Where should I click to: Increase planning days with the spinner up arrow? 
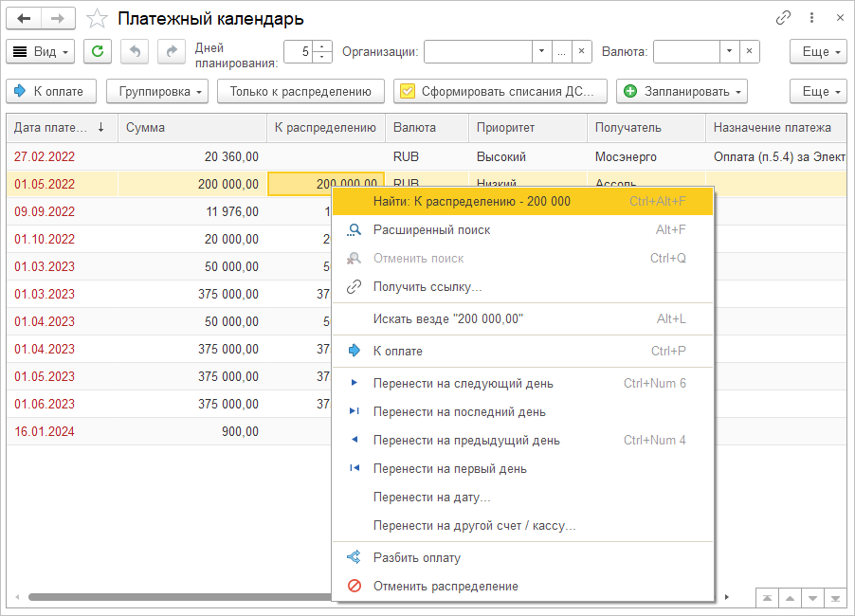[324, 47]
